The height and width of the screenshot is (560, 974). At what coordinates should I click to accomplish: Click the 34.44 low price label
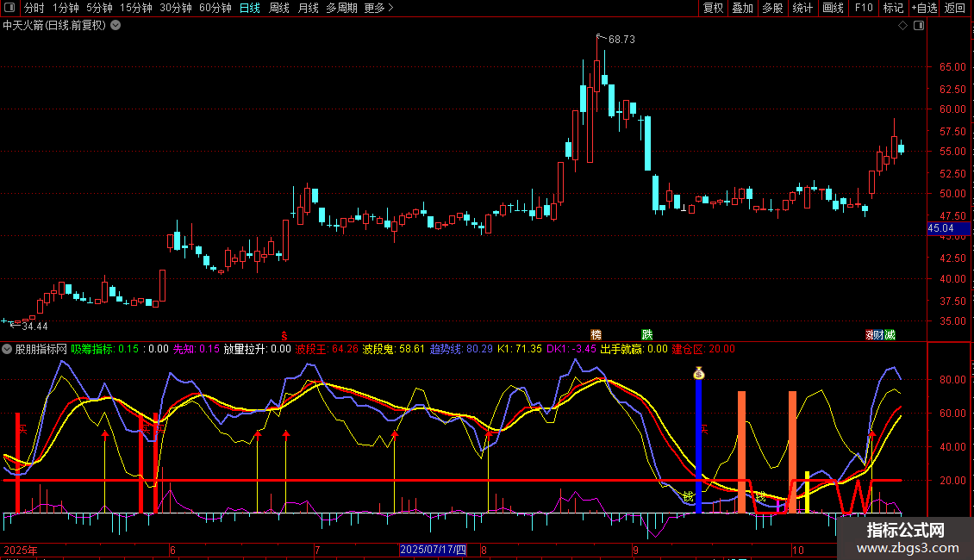pyautogui.click(x=34, y=326)
